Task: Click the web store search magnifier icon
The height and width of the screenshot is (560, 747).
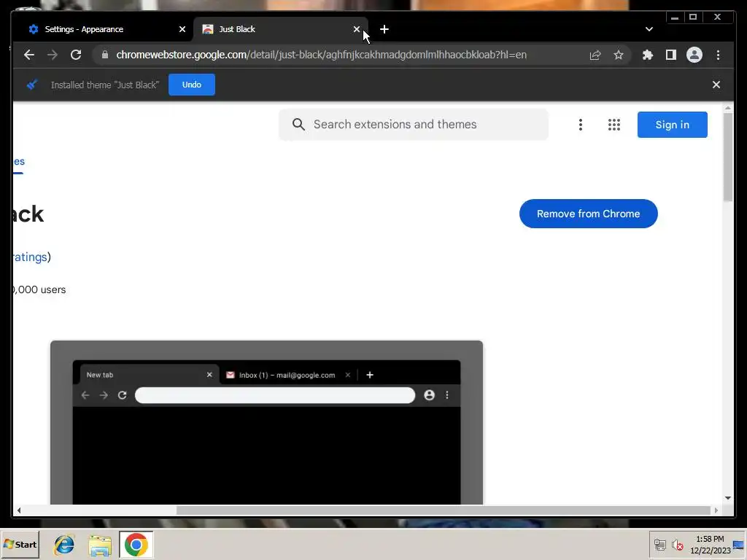Action: (298, 124)
